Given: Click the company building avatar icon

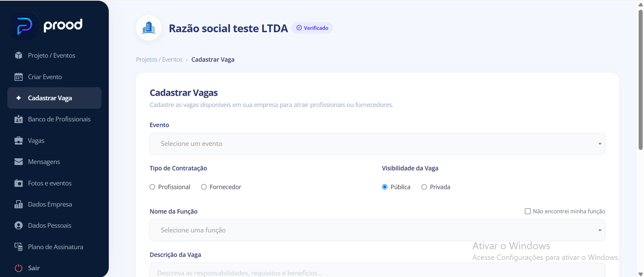Looking at the screenshot, I should click(x=149, y=28).
